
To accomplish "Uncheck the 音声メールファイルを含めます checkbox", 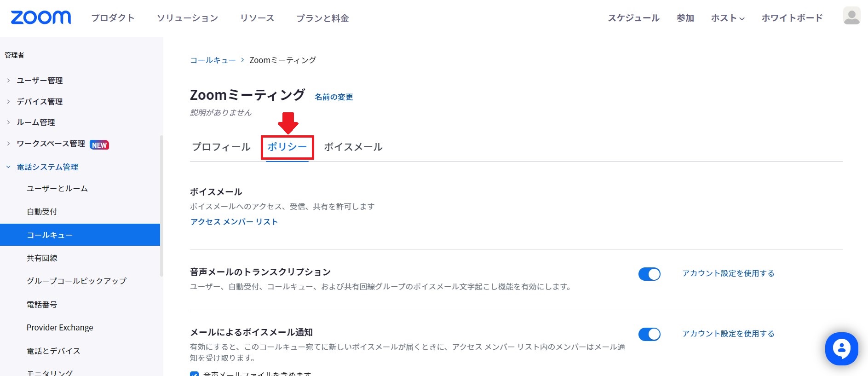I will pos(194,374).
